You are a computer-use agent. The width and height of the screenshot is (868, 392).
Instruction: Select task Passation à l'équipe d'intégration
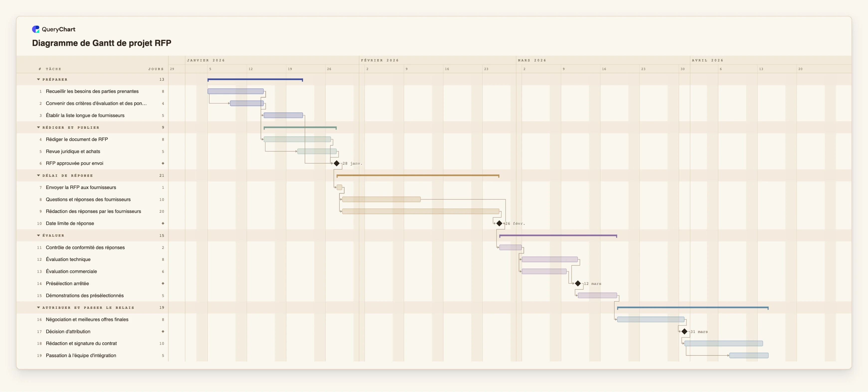[81, 356]
